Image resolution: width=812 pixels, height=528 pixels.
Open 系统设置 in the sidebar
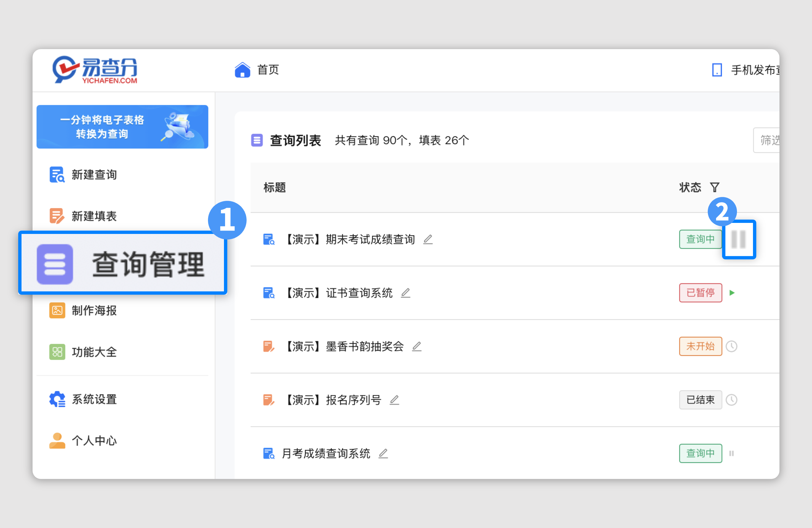pyautogui.click(x=94, y=399)
